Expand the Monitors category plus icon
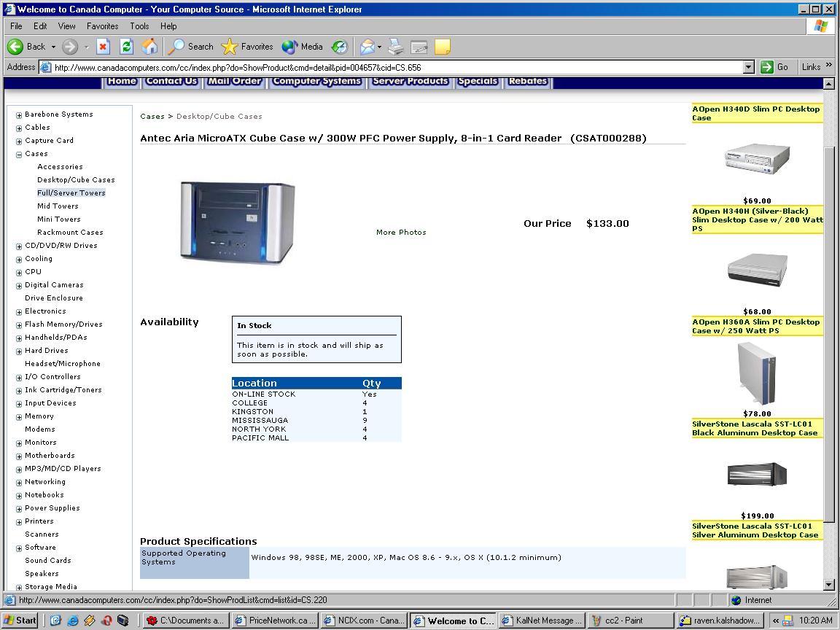Image resolution: width=840 pixels, height=630 pixels. [19, 443]
